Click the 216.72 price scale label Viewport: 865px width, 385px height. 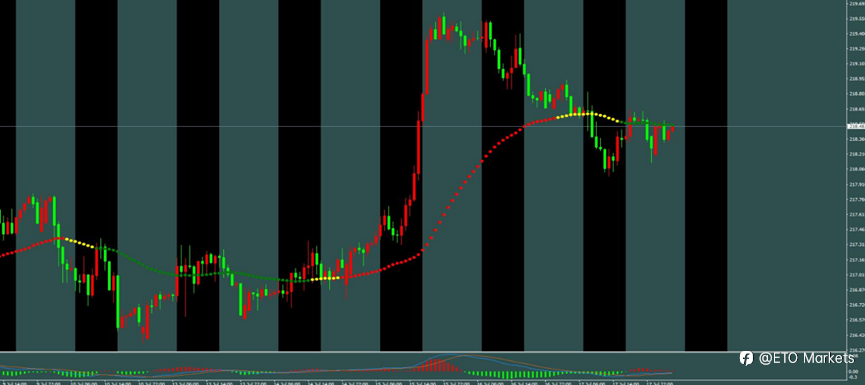pyautogui.click(x=857, y=305)
